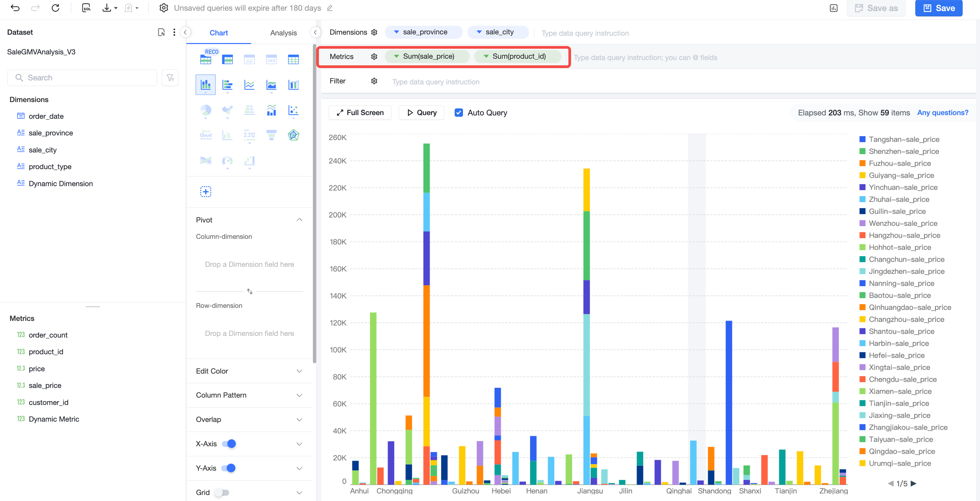Select the Chart tab
This screenshot has height=501, width=980.
click(x=219, y=33)
